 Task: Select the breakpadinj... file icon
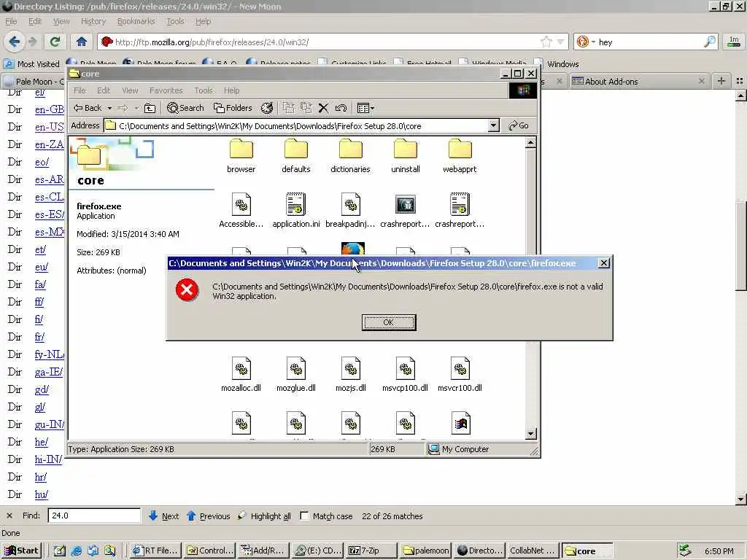pyautogui.click(x=351, y=204)
